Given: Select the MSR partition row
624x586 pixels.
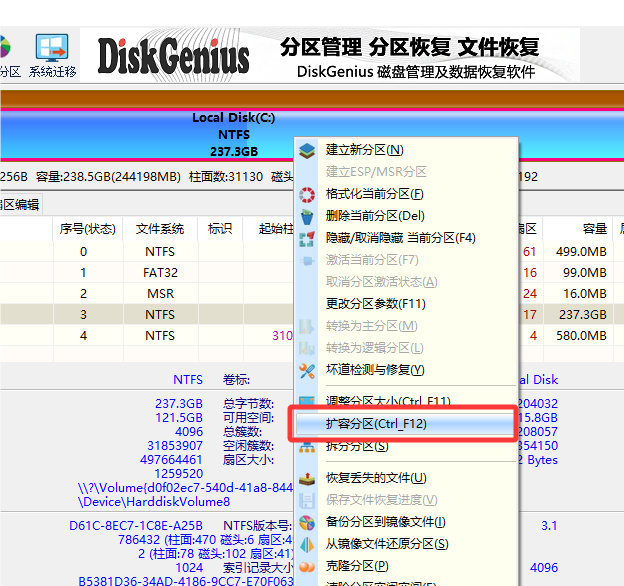Looking at the screenshot, I should [x=147, y=294].
